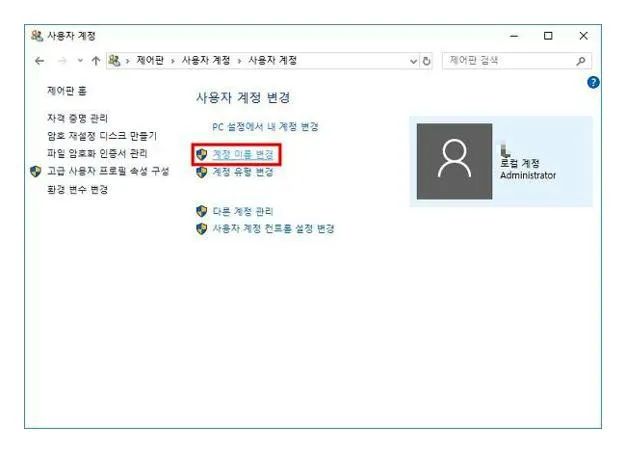Click the 로컬 계정 label
The width and height of the screenshot is (626, 453).
click(520, 163)
